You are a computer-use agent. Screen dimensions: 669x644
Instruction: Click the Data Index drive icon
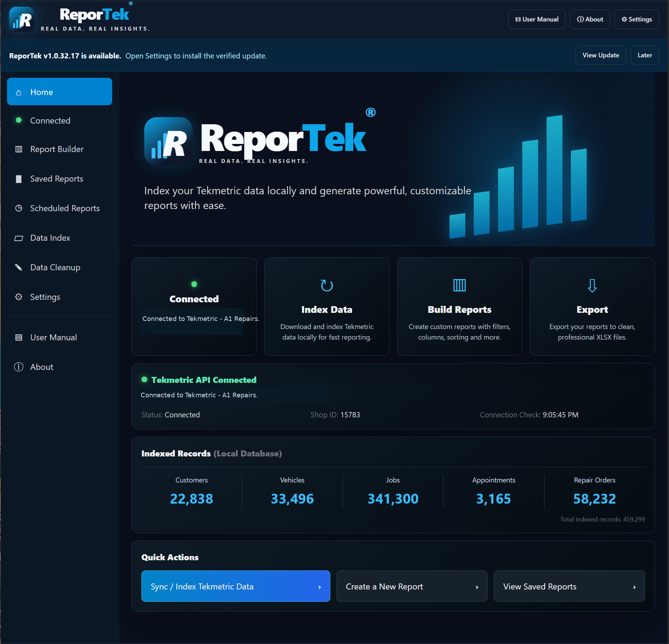pos(19,238)
